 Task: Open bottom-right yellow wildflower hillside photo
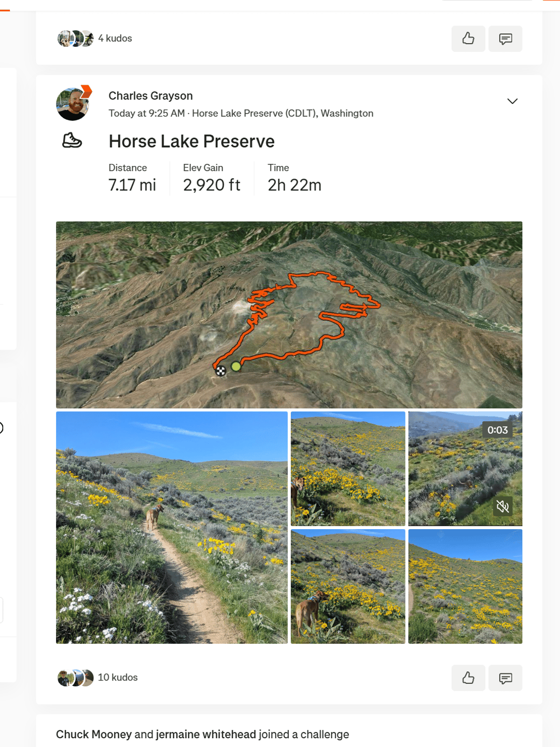coord(465,586)
